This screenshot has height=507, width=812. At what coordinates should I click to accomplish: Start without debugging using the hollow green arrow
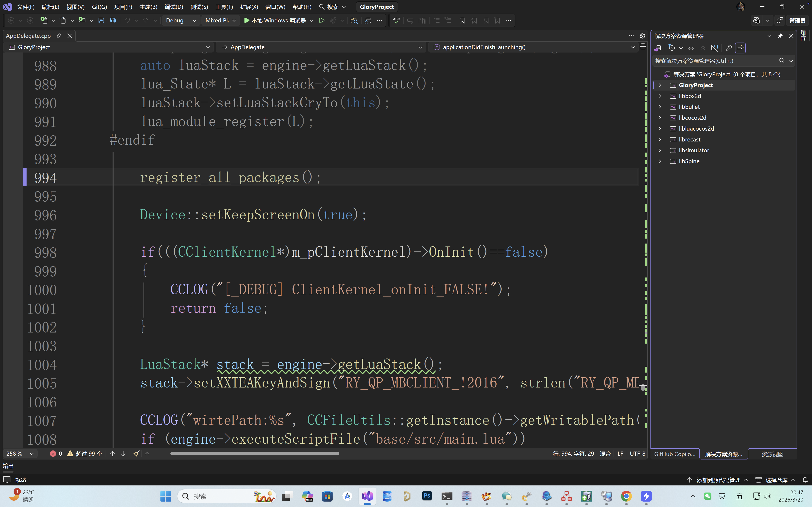tap(321, 20)
